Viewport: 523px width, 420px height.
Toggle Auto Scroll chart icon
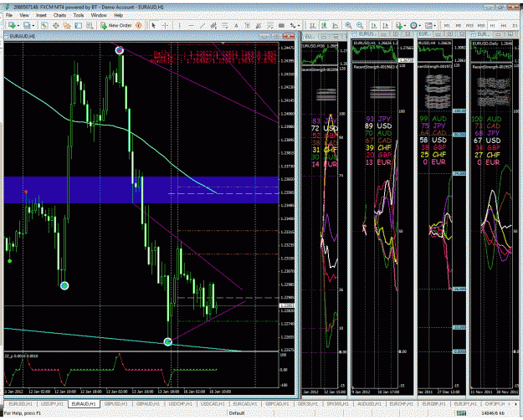click(x=374, y=25)
